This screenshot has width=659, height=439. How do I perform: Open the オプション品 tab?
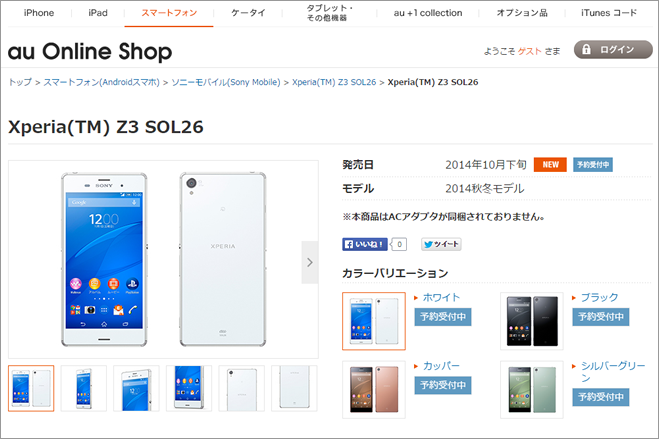[522, 13]
